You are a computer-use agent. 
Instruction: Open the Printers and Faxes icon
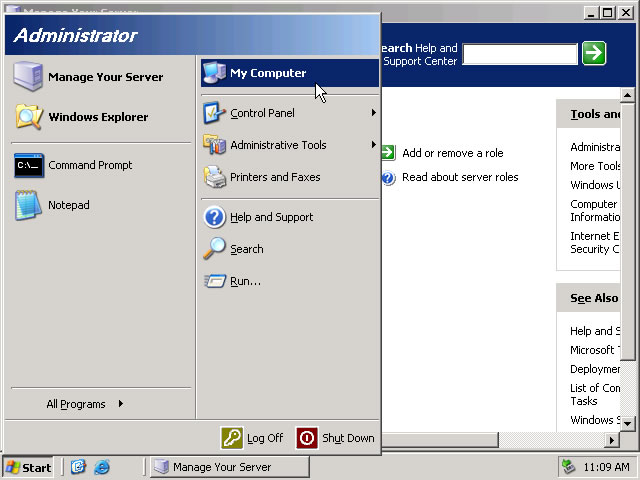(x=214, y=177)
